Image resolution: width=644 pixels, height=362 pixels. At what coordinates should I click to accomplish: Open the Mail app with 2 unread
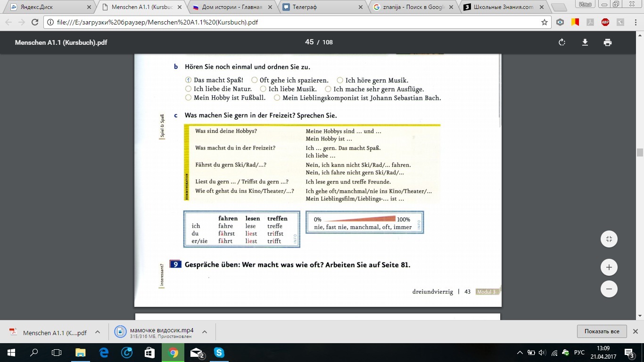(197, 352)
